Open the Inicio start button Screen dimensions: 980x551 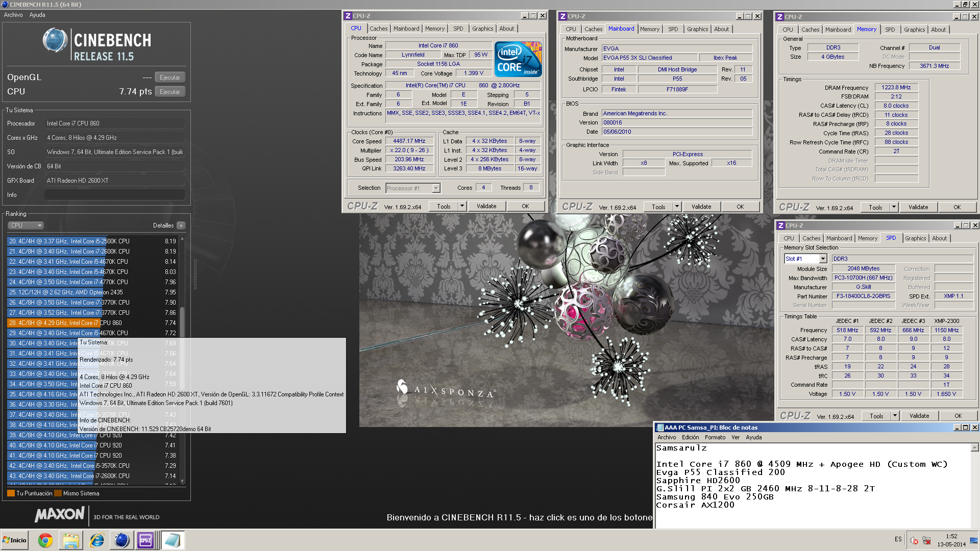point(15,540)
